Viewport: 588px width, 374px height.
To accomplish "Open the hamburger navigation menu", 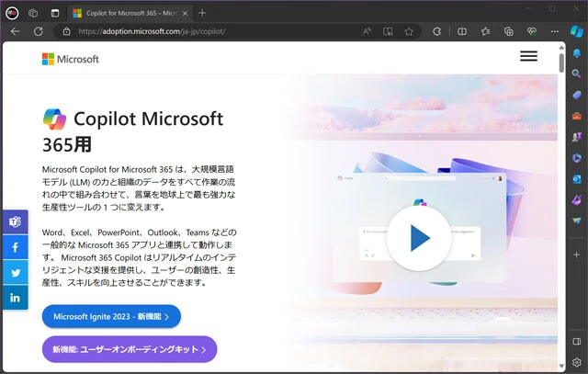I will [x=529, y=56].
